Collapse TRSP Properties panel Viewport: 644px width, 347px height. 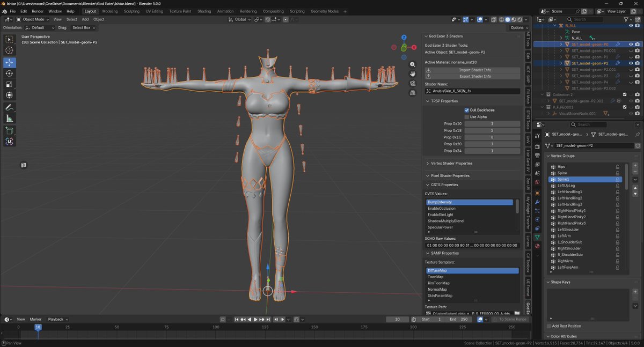tap(444, 101)
